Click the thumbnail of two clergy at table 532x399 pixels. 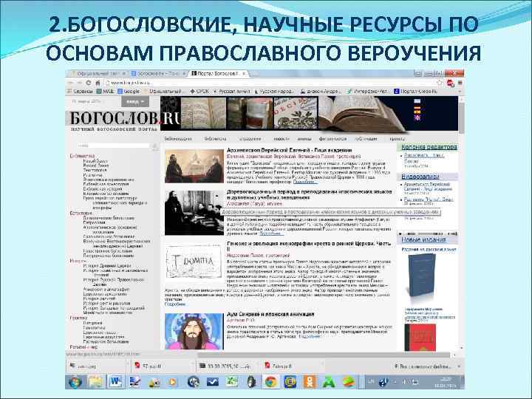coord(194,166)
